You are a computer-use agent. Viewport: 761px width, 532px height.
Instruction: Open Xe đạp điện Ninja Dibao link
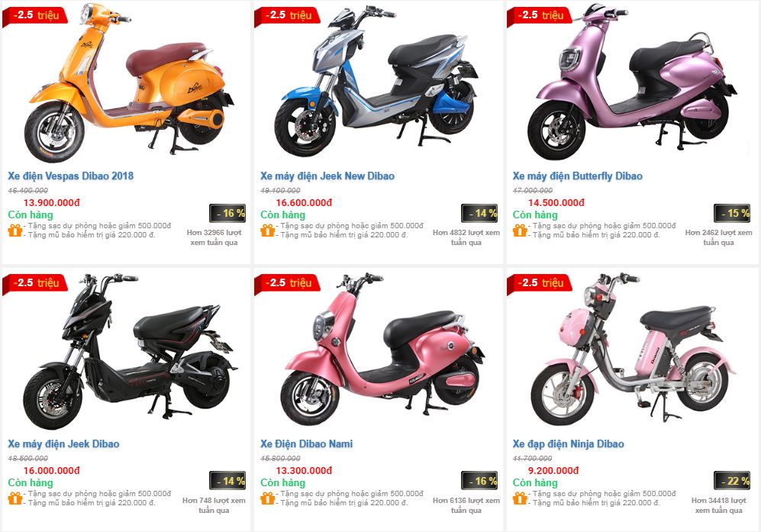pyautogui.click(x=569, y=443)
